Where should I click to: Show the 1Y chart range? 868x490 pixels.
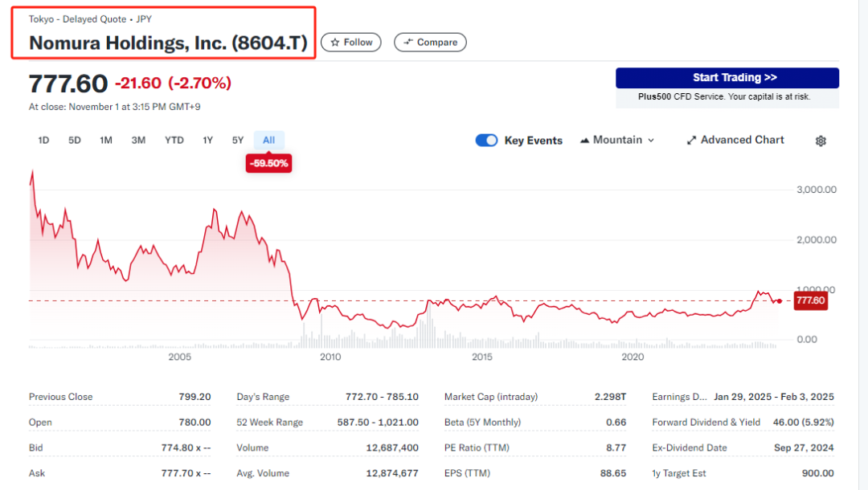pos(208,141)
